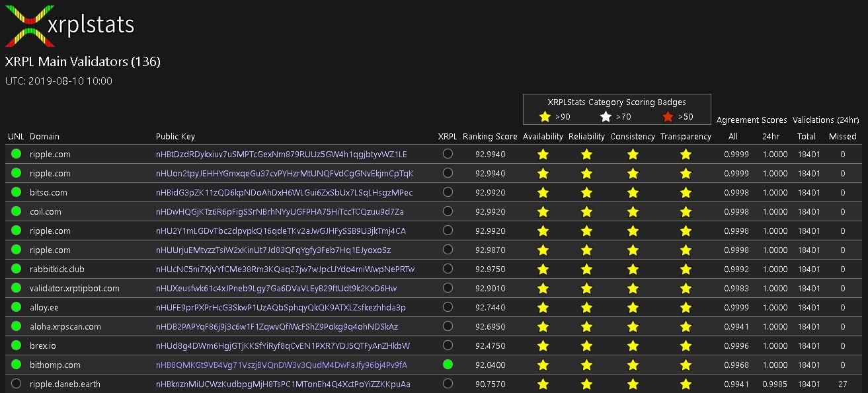Toggle the XRPL circle for rabbitkick.club

[448, 268]
